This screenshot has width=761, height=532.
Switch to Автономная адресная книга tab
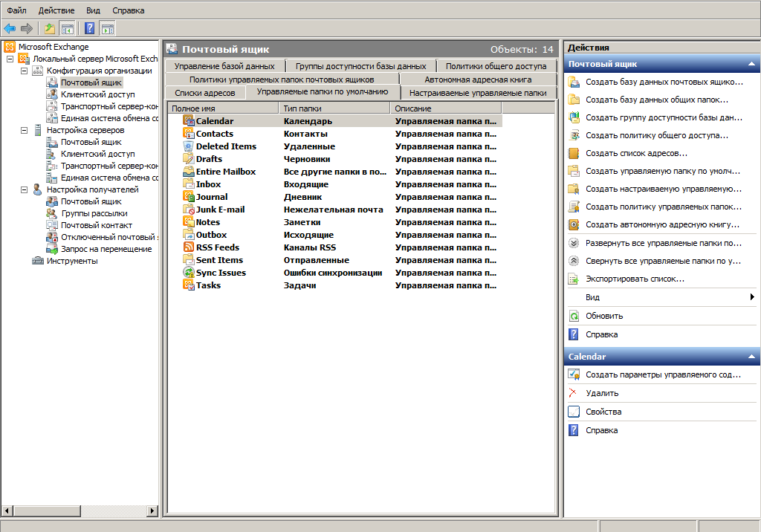point(478,80)
